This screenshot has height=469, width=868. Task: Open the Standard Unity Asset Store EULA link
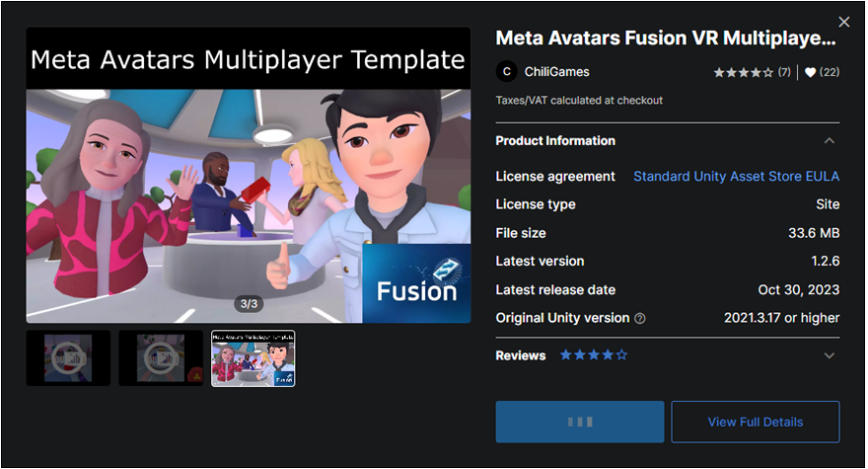(736, 177)
